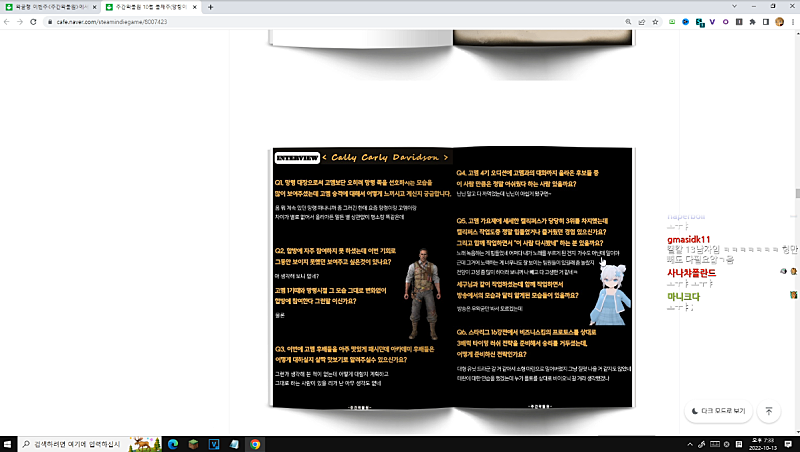Click the 마니크다 chat username
800x452 pixels.
pos(683,296)
